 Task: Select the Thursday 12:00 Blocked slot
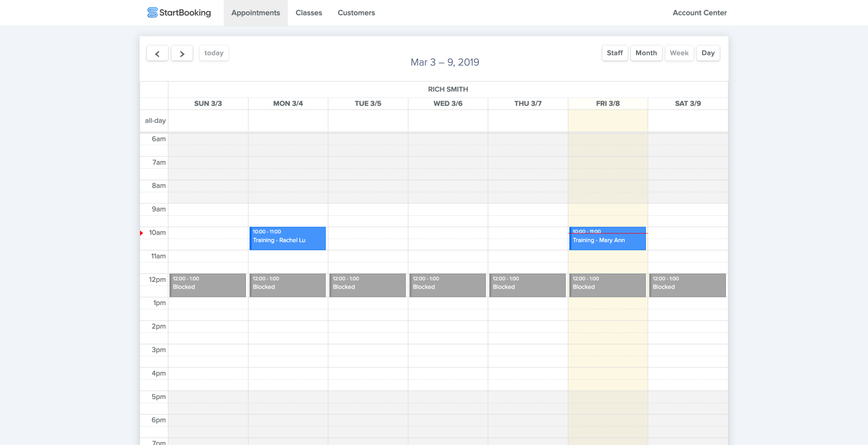click(528, 285)
